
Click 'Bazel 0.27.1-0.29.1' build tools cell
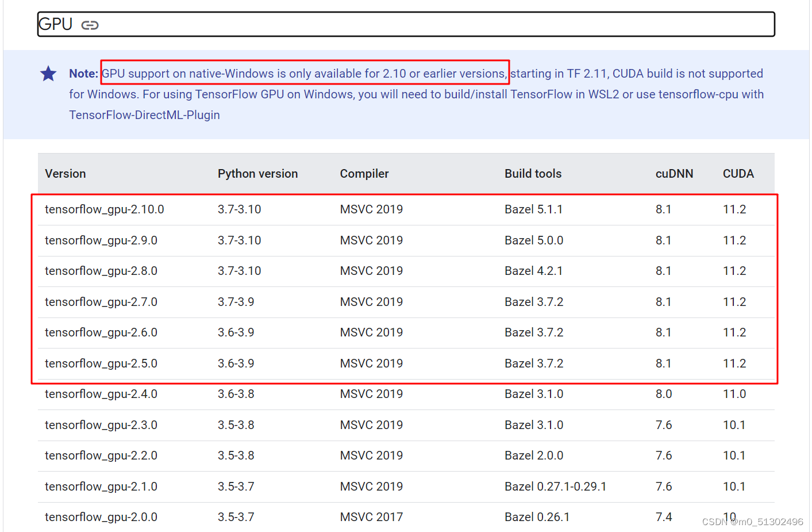click(556, 487)
